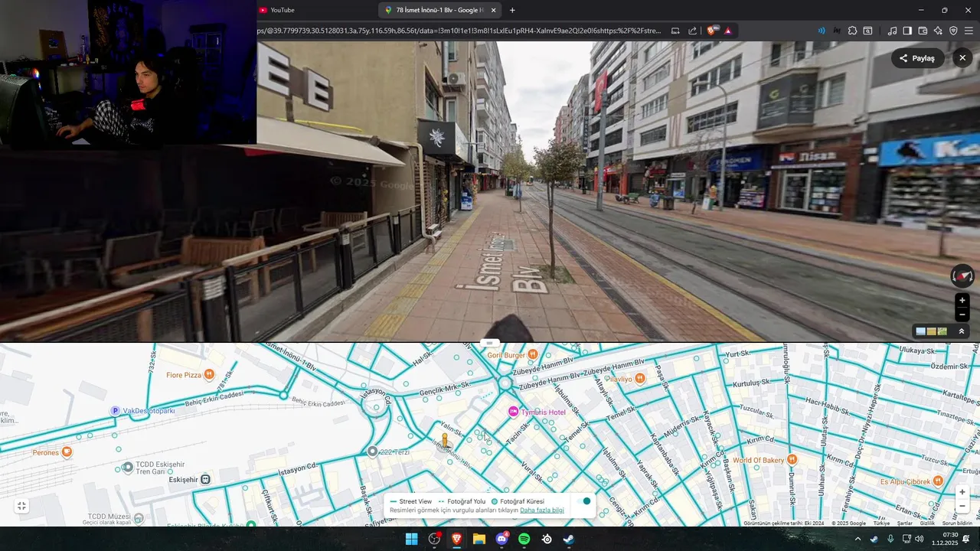Open the Brave Wallet icon

pos(923,31)
